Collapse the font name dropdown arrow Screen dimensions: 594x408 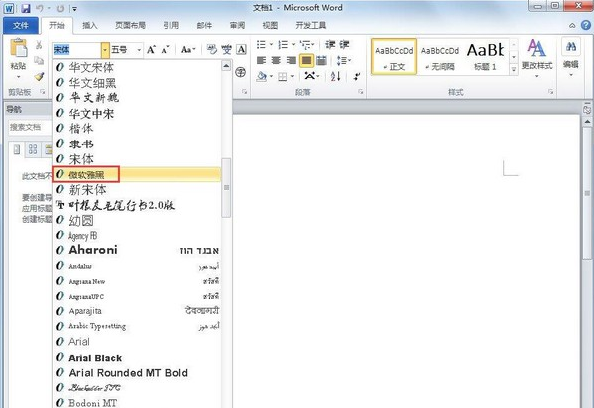(x=105, y=50)
